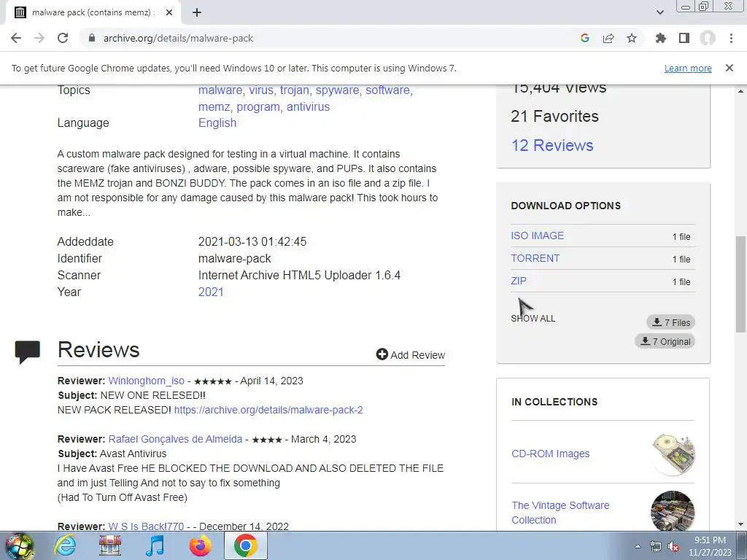Click the padlock site info icon

92,38
